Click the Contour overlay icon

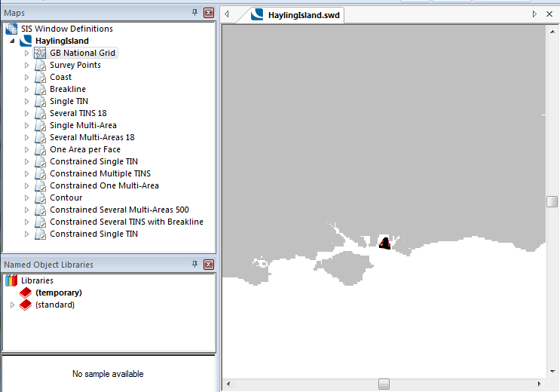[x=41, y=198]
